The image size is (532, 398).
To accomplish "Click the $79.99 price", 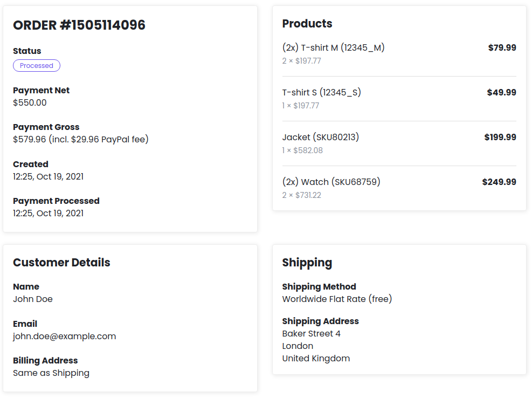I will 502,47.
